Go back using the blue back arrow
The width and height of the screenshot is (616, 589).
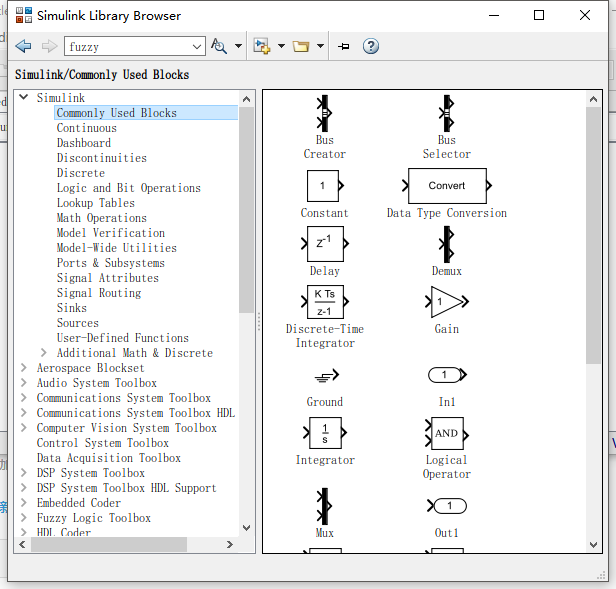tap(24, 46)
